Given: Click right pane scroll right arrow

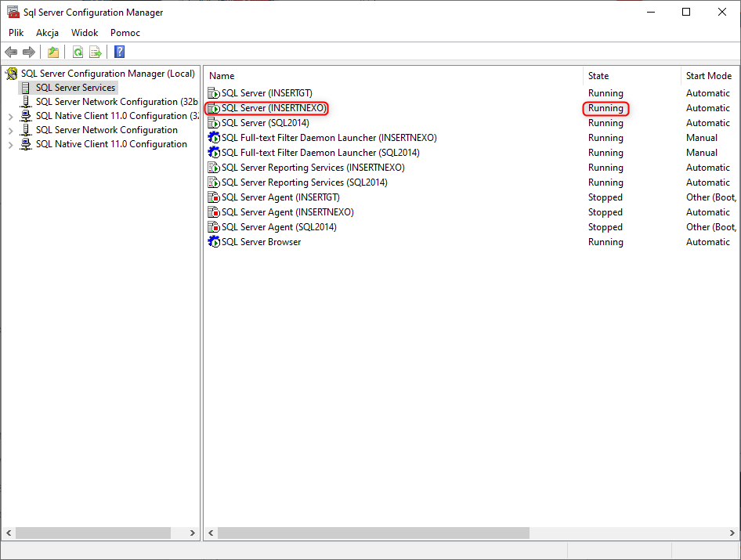Looking at the screenshot, I should [x=732, y=533].
